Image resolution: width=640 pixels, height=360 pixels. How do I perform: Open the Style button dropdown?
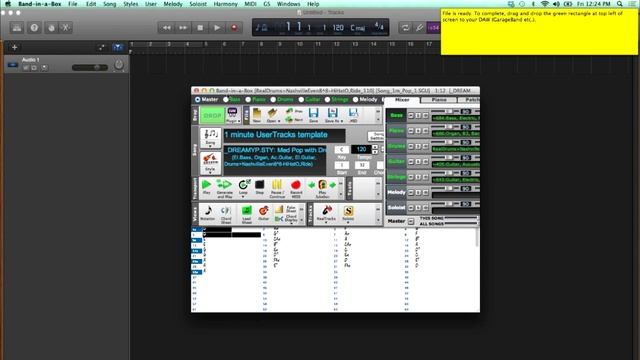[x=210, y=162]
